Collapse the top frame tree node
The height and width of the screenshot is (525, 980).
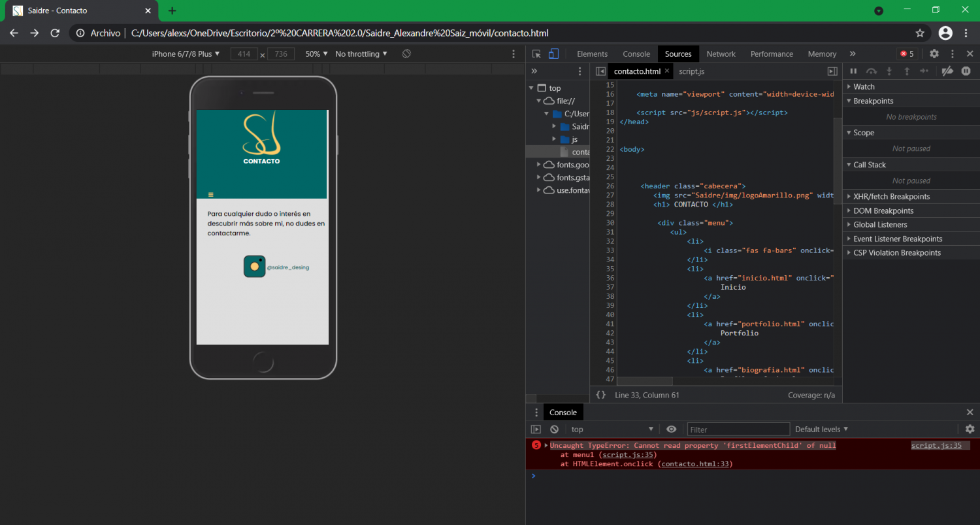click(531, 88)
